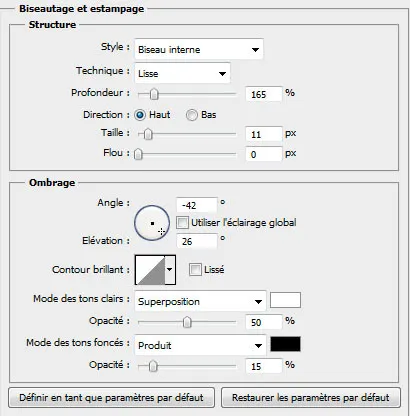
Task: Open the Technique dropdown showing Lisse
Action: (x=182, y=73)
